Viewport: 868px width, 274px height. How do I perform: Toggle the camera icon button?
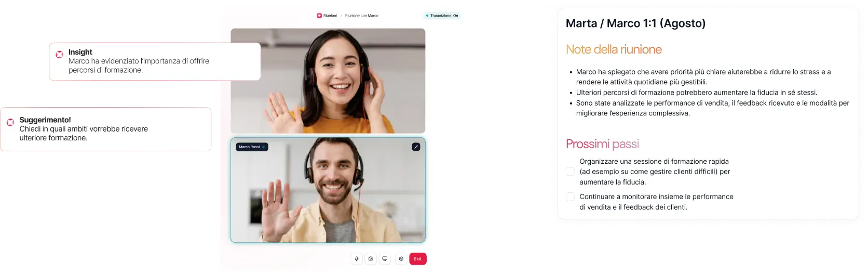[x=371, y=259]
